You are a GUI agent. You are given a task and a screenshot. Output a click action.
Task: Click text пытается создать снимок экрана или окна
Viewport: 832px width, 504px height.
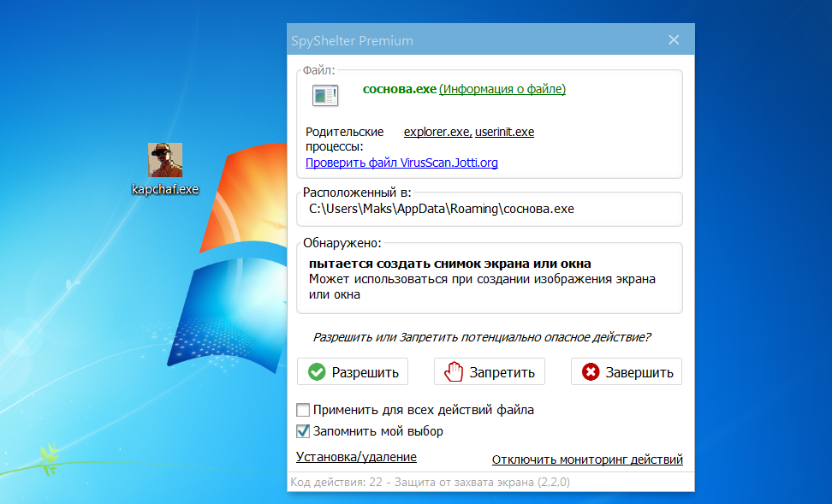click(x=450, y=264)
